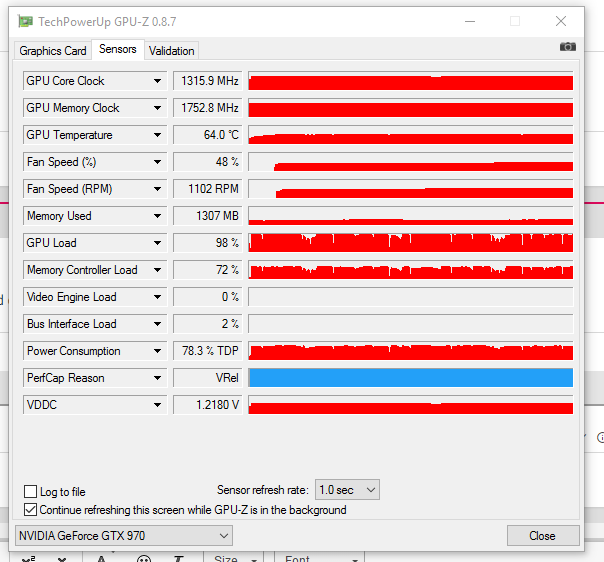Close the GPU-Z window with X

[x=561, y=21]
